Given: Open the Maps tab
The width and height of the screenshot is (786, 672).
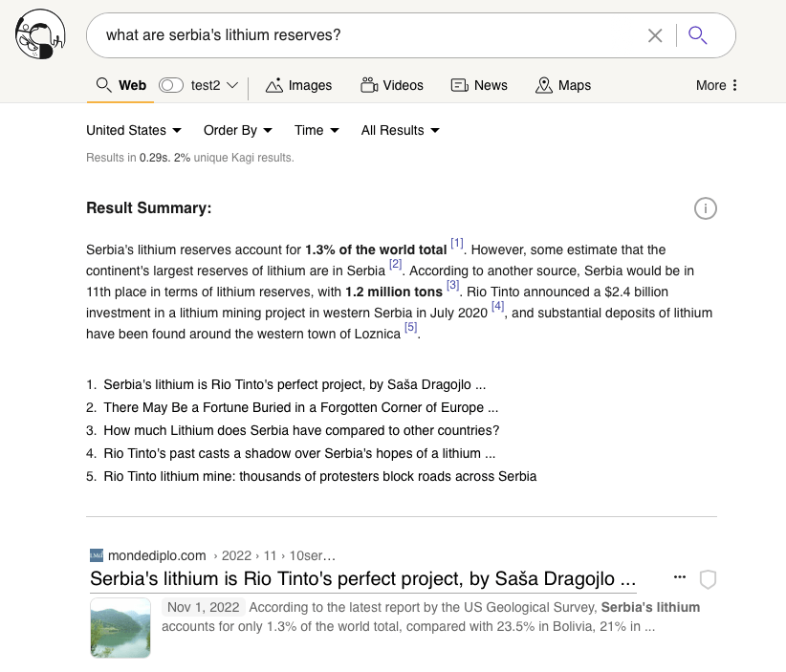Looking at the screenshot, I should pos(563,85).
